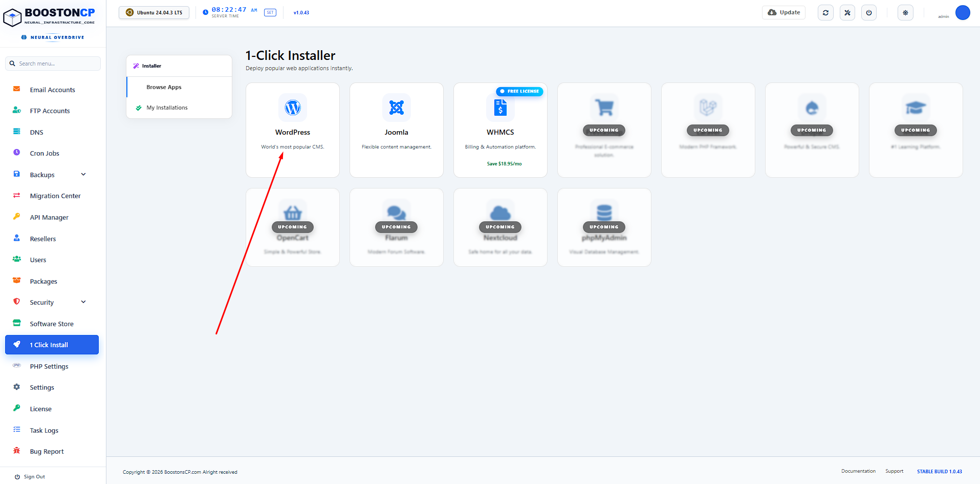Click the Update button
980x484 pixels.
coord(783,13)
